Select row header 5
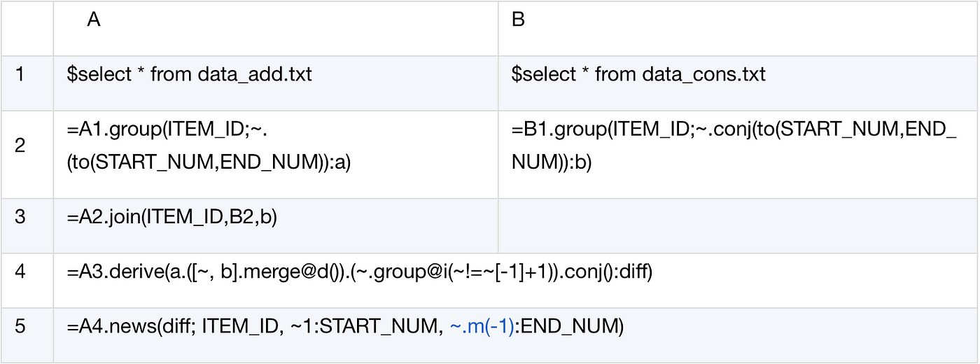The height and width of the screenshot is (364, 980). [x=27, y=335]
